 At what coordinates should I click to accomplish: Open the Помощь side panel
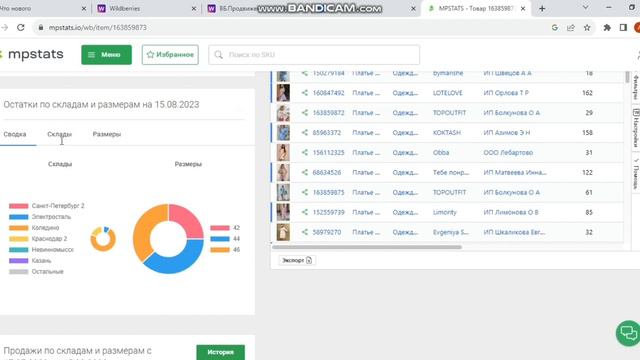pyautogui.click(x=636, y=174)
